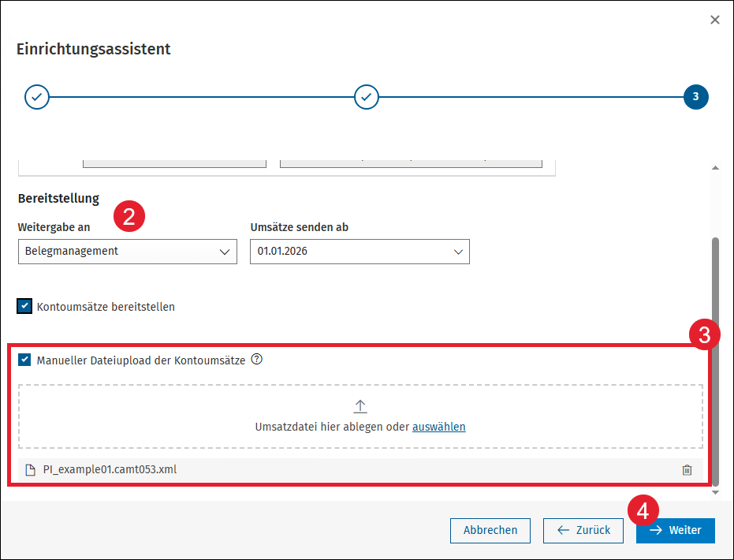The width and height of the screenshot is (734, 560).
Task: Delete the uploaded PI_example01.camt053.xml file
Action: click(687, 469)
